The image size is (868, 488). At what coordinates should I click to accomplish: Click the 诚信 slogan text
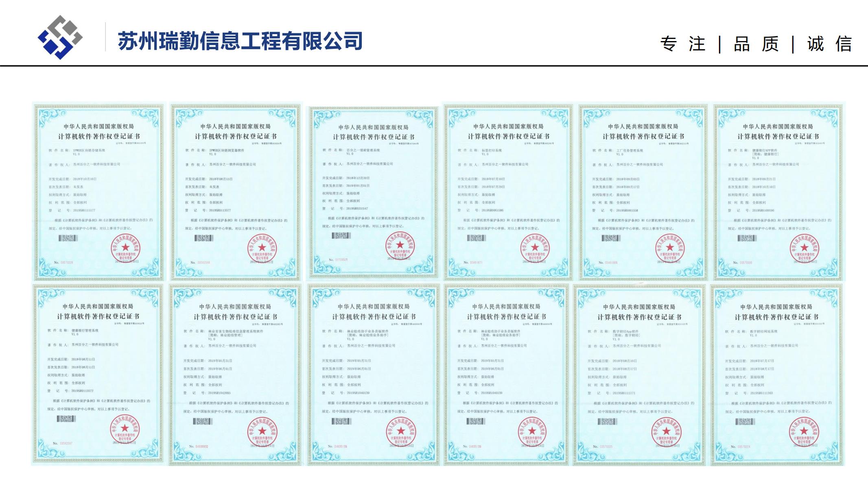(x=829, y=44)
